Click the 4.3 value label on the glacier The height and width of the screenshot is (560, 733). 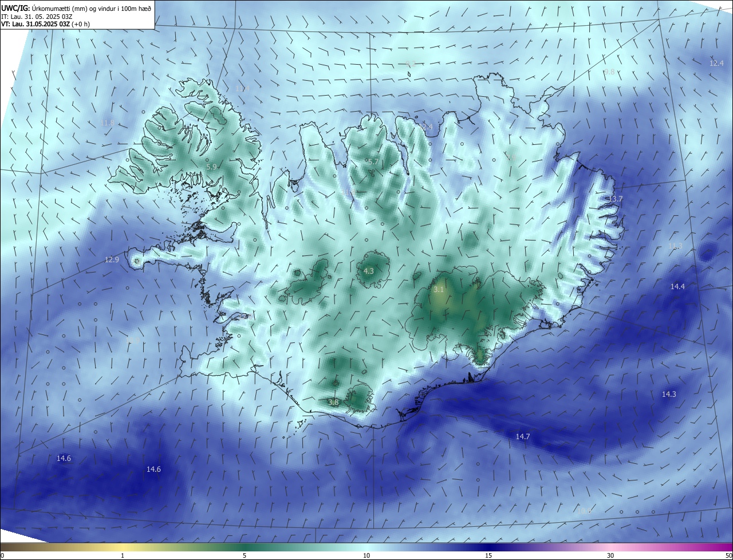[368, 271]
